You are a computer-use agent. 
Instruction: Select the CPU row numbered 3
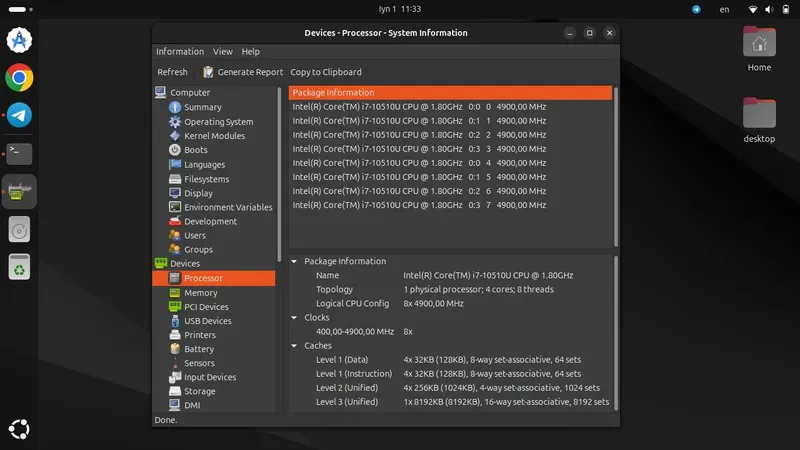tap(450, 149)
